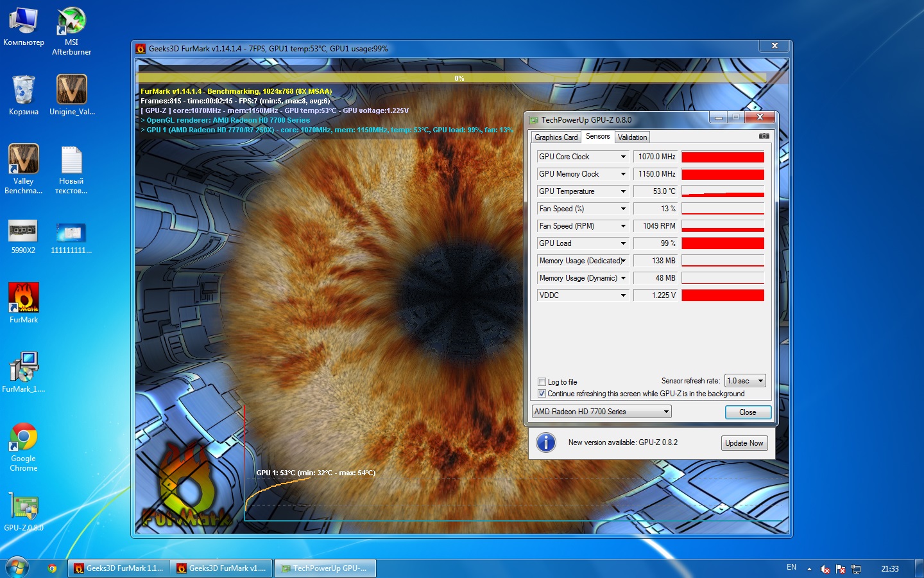Click the blue info icon in update notice
The width and height of the screenshot is (924, 578).
point(546,442)
